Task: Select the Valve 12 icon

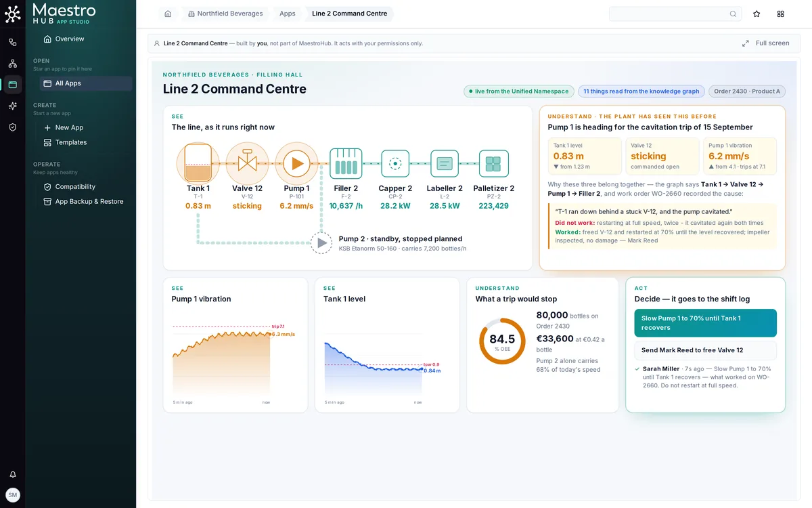Action: pyautogui.click(x=247, y=163)
